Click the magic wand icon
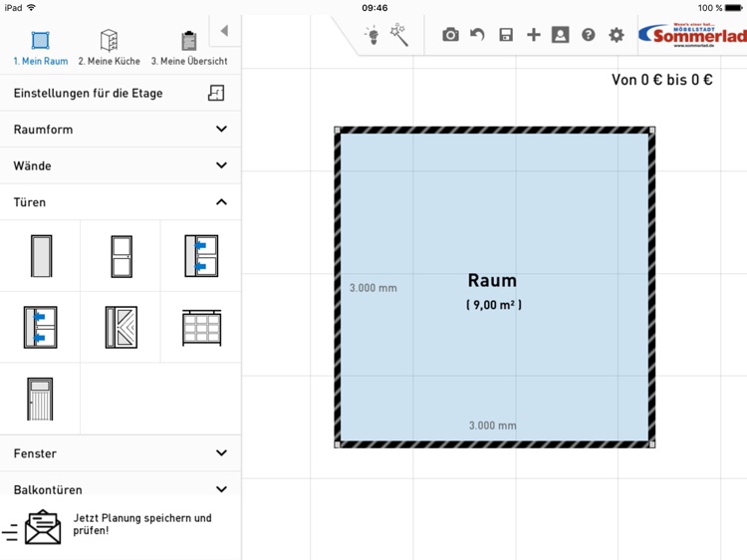 pyautogui.click(x=399, y=36)
